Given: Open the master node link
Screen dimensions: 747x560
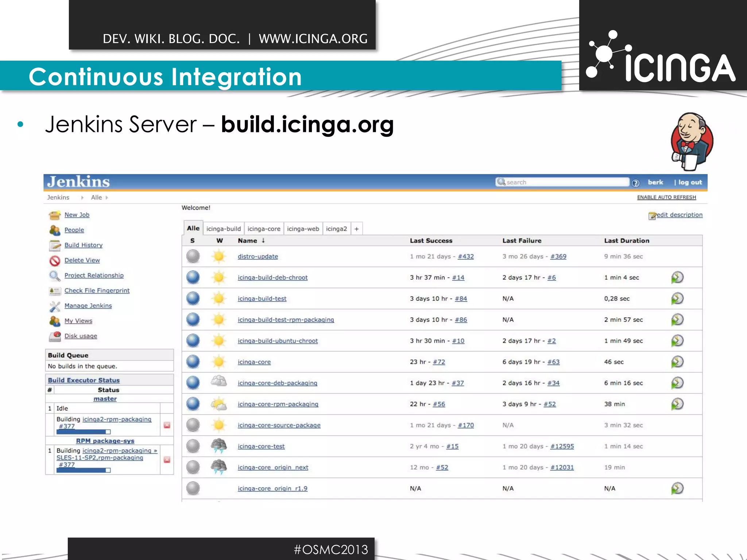Looking at the screenshot, I should (x=105, y=399).
